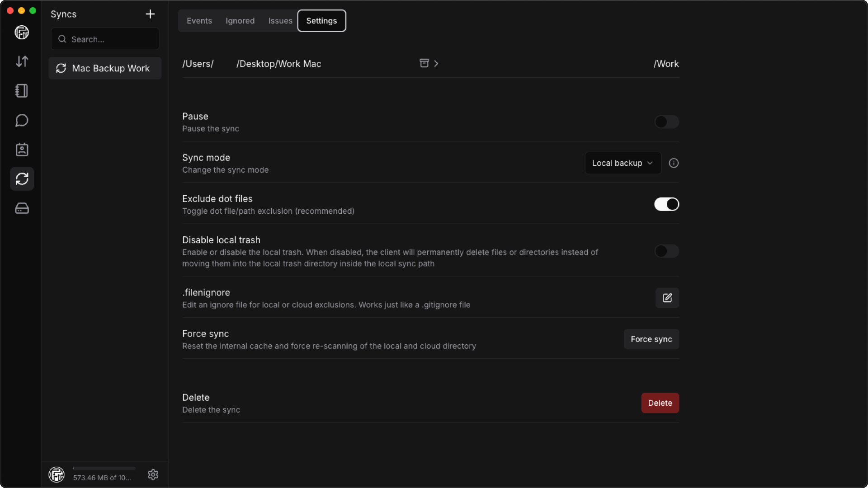The image size is (868, 488).
Task: Click the Search input field
Action: pos(105,39)
